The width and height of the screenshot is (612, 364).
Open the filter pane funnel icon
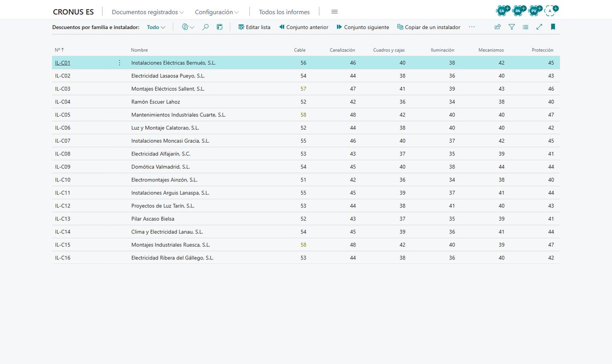(512, 27)
